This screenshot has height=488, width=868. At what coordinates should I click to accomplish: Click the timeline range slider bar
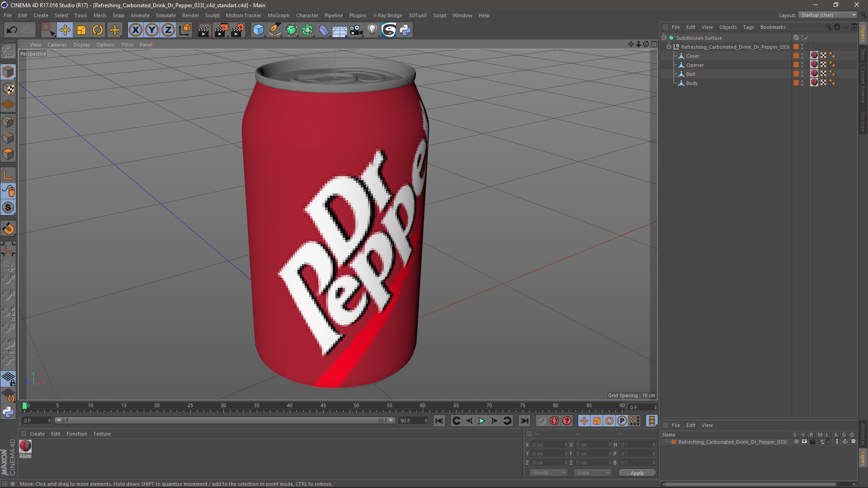[x=225, y=421]
